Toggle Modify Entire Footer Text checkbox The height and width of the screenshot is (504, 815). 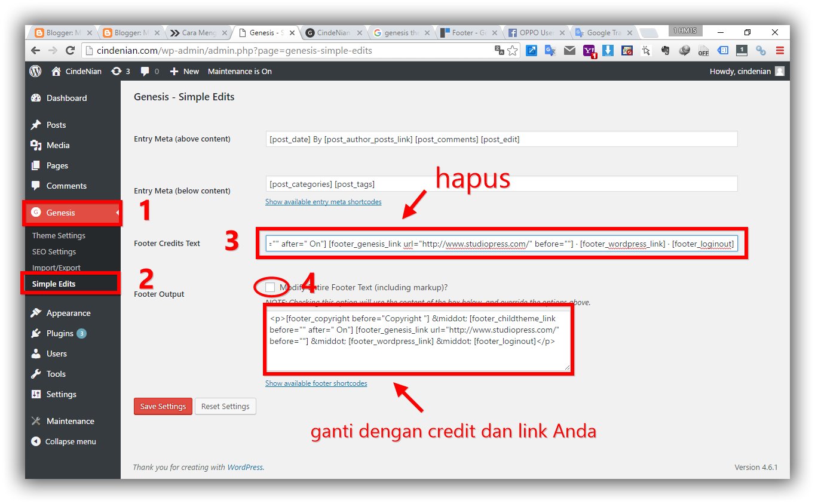(270, 287)
